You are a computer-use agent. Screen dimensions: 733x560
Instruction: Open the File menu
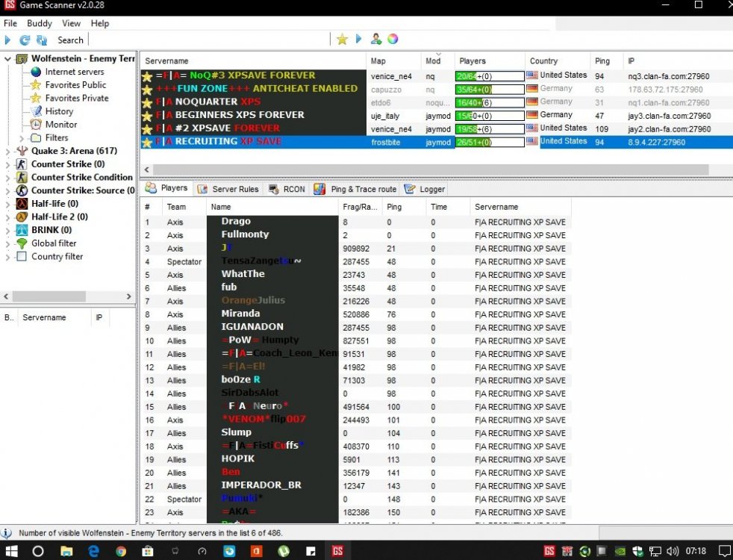pyautogui.click(x=10, y=23)
